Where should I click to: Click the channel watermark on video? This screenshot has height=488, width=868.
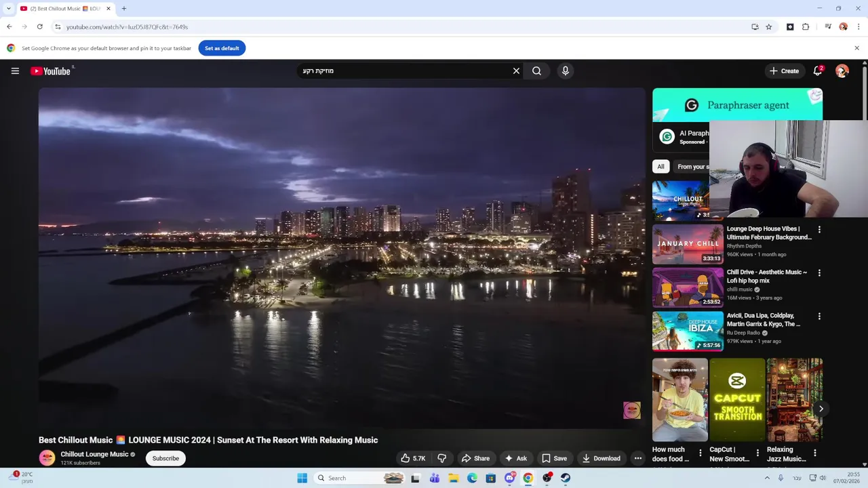(631, 410)
